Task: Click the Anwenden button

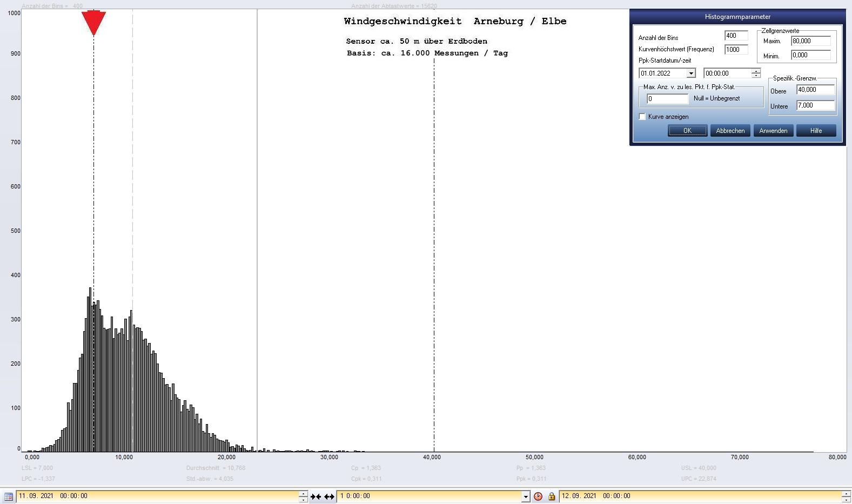Action: click(773, 131)
